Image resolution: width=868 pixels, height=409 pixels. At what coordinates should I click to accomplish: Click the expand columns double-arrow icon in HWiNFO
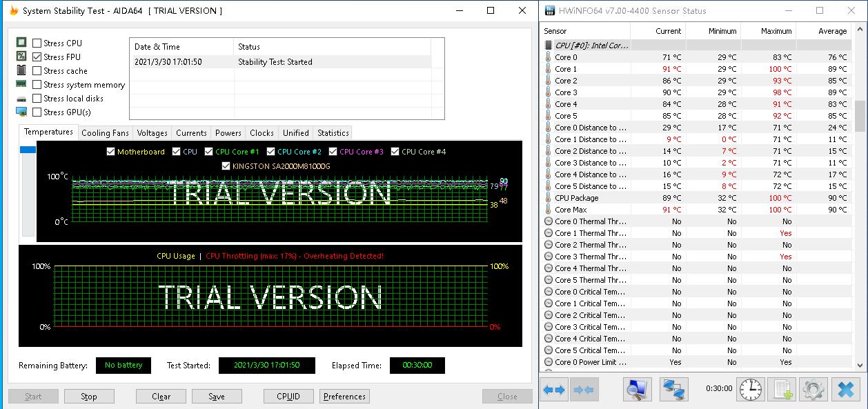tap(555, 390)
